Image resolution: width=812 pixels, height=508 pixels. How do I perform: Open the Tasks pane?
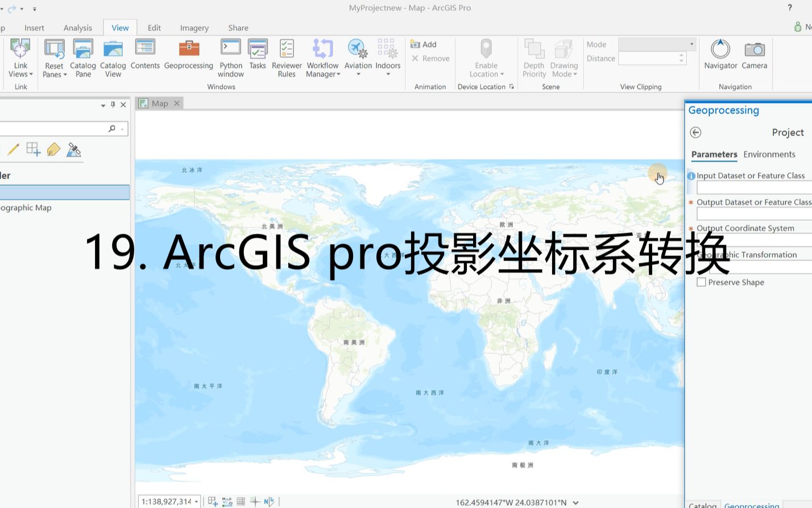(258, 55)
